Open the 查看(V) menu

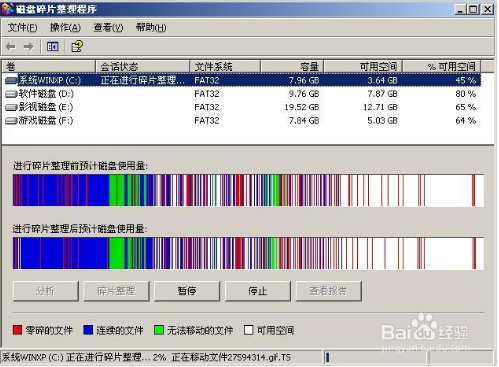tap(108, 28)
